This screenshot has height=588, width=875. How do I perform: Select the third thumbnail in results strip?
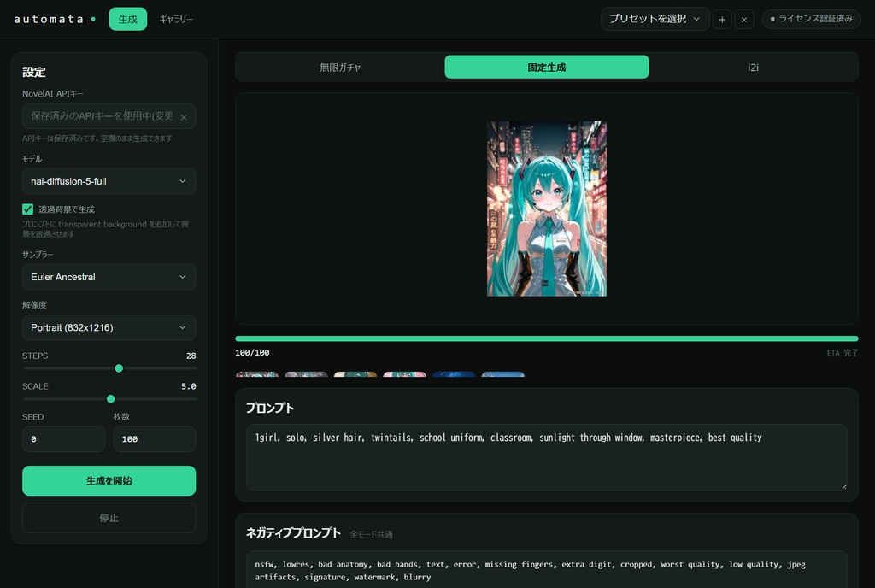coord(355,374)
